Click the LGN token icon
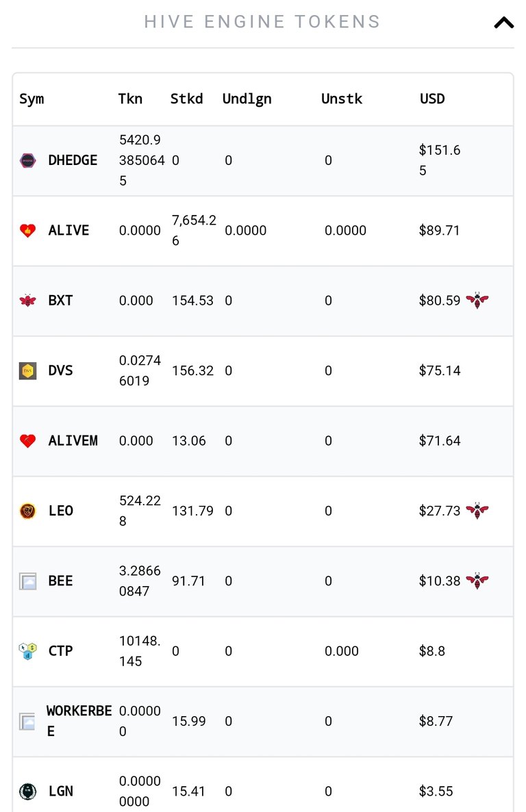The image size is (526, 812). click(28, 791)
